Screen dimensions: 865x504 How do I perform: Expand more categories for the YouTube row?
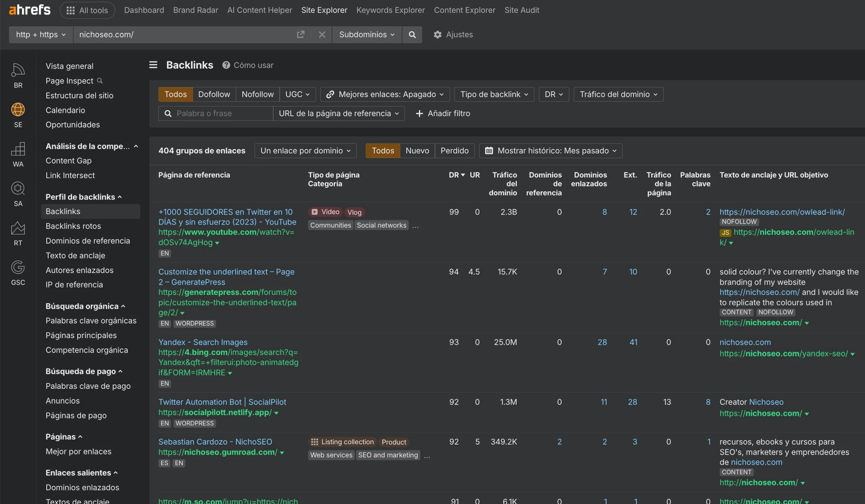[x=415, y=226]
